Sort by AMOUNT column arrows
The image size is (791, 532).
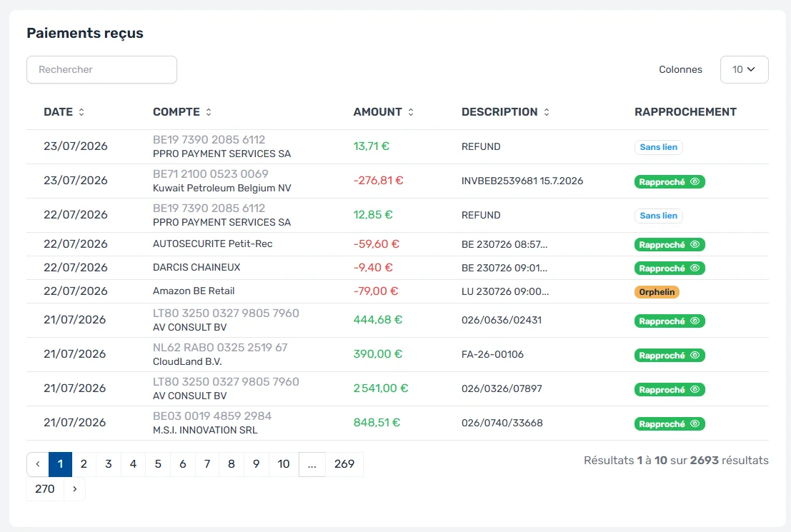pyautogui.click(x=411, y=112)
